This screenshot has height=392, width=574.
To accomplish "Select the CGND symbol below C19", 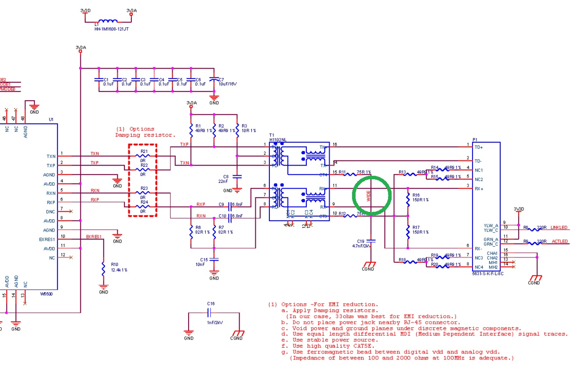I will coord(369,266).
